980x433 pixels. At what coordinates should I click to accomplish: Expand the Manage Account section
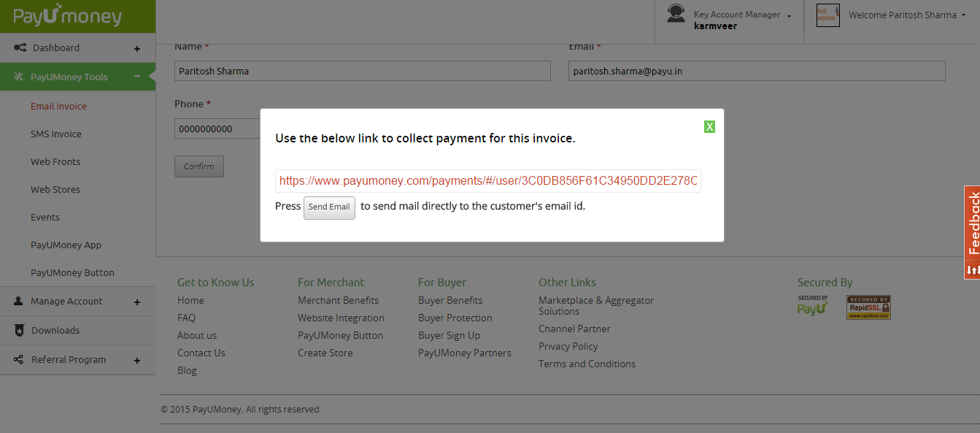(x=136, y=301)
